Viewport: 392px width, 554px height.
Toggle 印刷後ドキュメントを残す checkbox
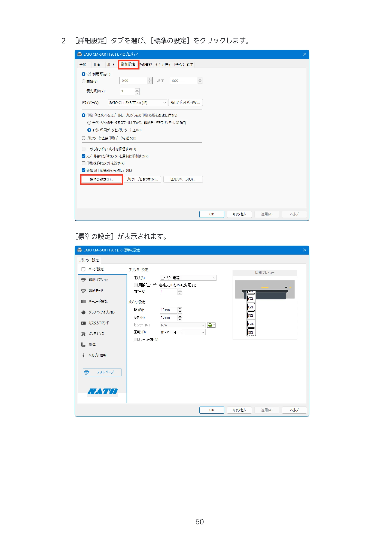83,163
